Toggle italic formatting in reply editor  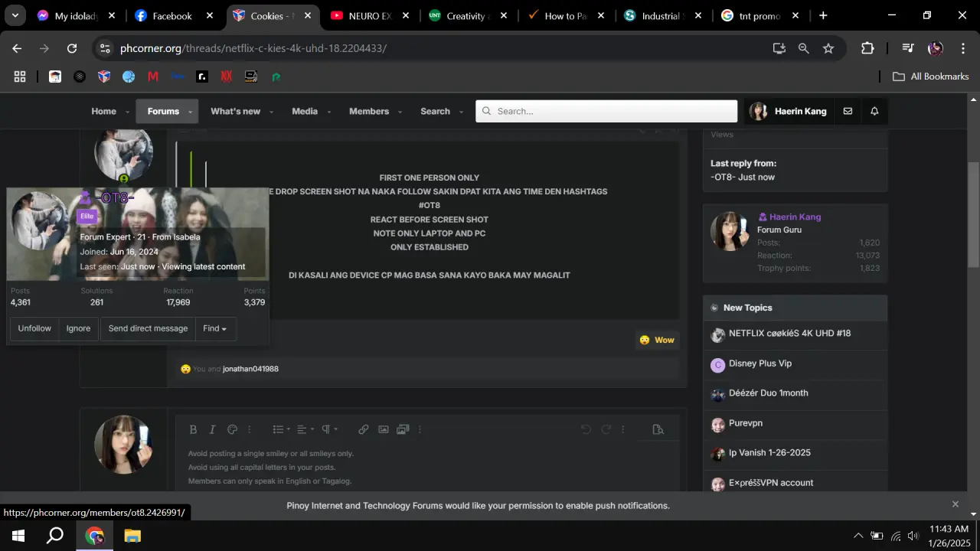(x=212, y=429)
